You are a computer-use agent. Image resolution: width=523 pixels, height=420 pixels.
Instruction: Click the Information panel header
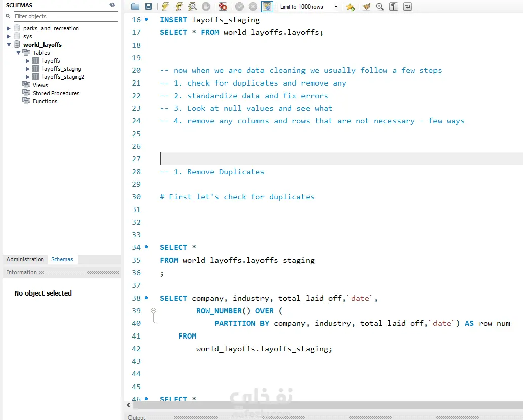pos(62,272)
